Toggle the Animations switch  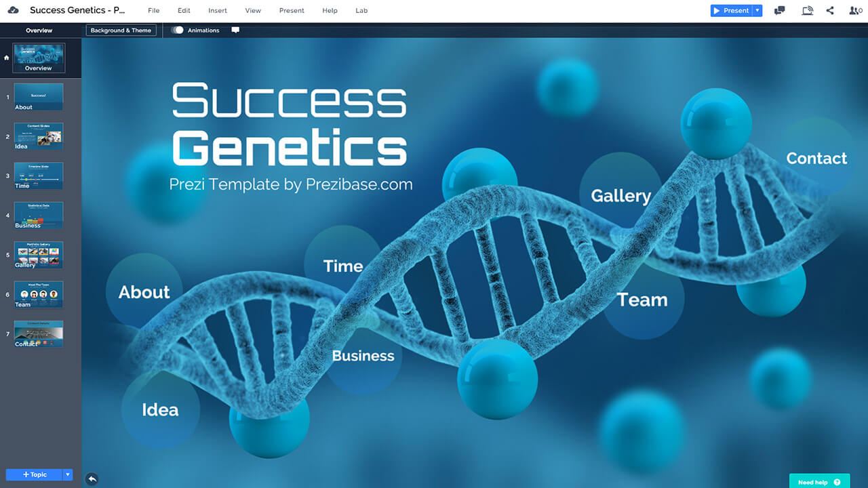178,30
